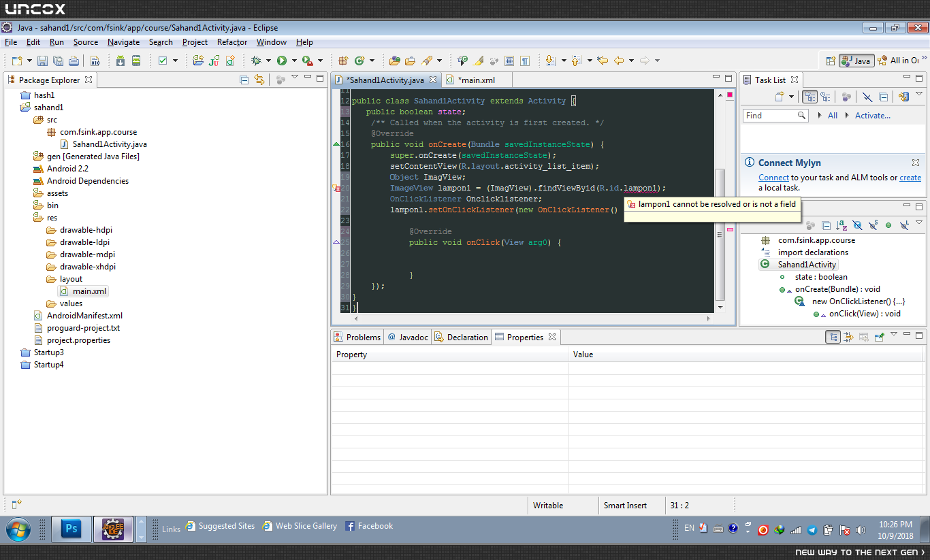The width and height of the screenshot is (930, 560).
Task: Click the Print toolbar icon
Action: click(x=74, y=61)
